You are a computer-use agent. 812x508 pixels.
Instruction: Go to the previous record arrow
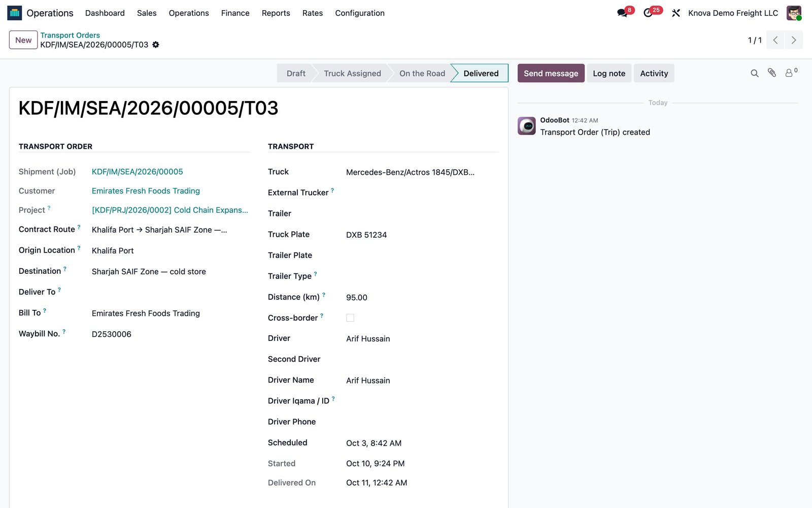tap(775, 40)
